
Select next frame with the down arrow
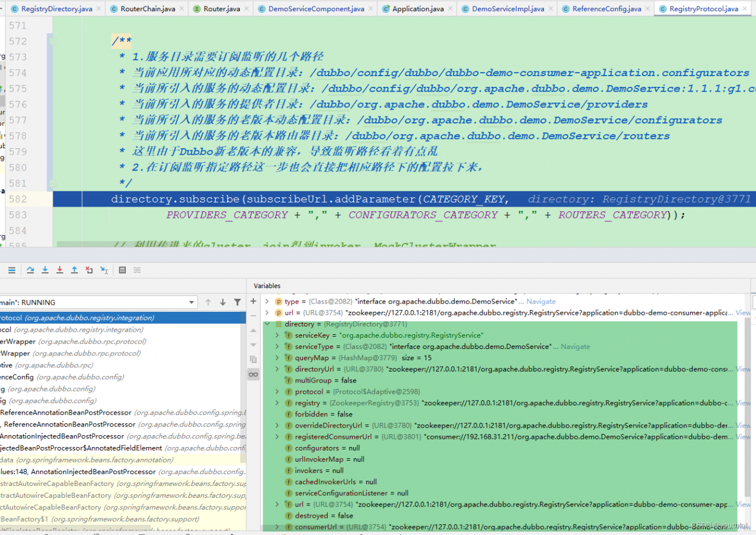[x=223, y=302]
